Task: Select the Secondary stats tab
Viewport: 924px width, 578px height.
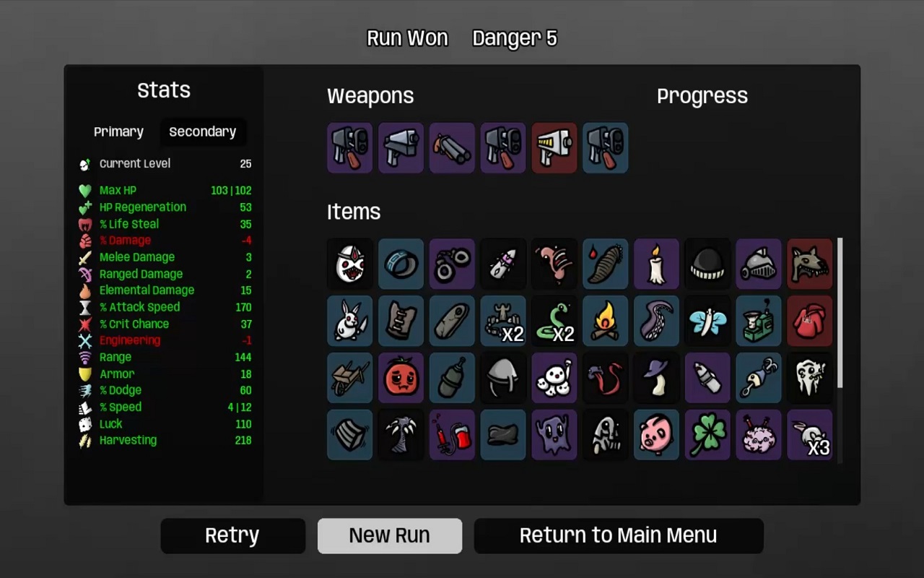Action: click(x=202, y=131)
